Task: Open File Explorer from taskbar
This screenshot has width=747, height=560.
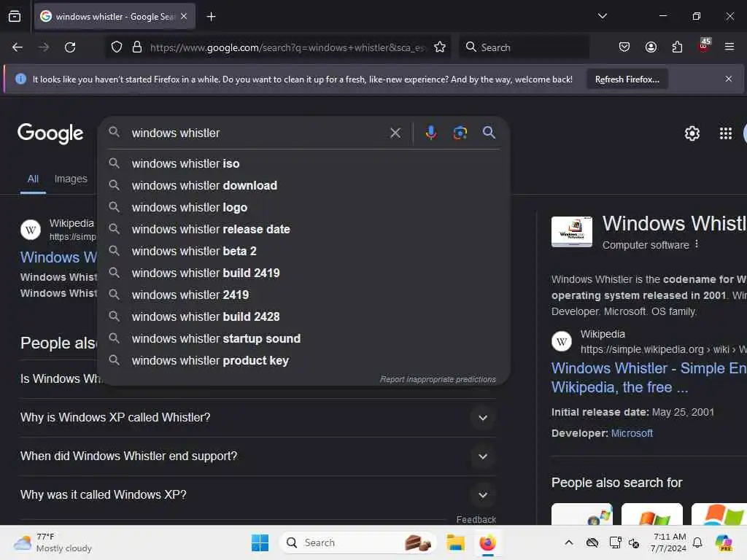Action: [455, 542]
